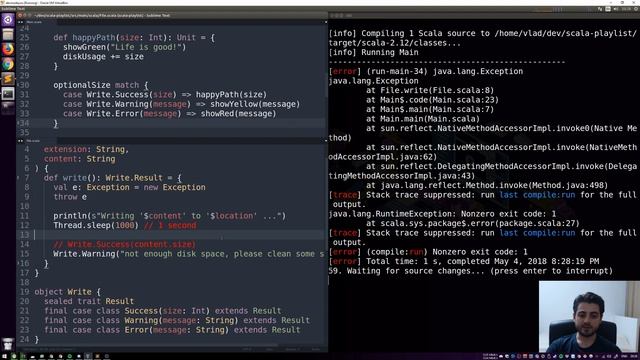640x360 pixels.
Task: Click 'optionalSize match {' line
Action: [101, 85]
